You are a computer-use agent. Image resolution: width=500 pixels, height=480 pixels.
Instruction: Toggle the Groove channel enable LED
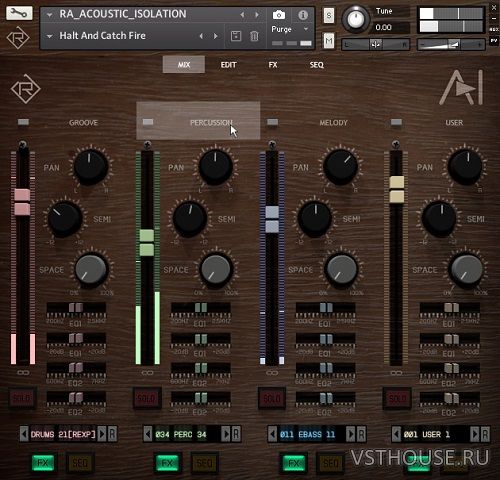click(x=23, y=122)
